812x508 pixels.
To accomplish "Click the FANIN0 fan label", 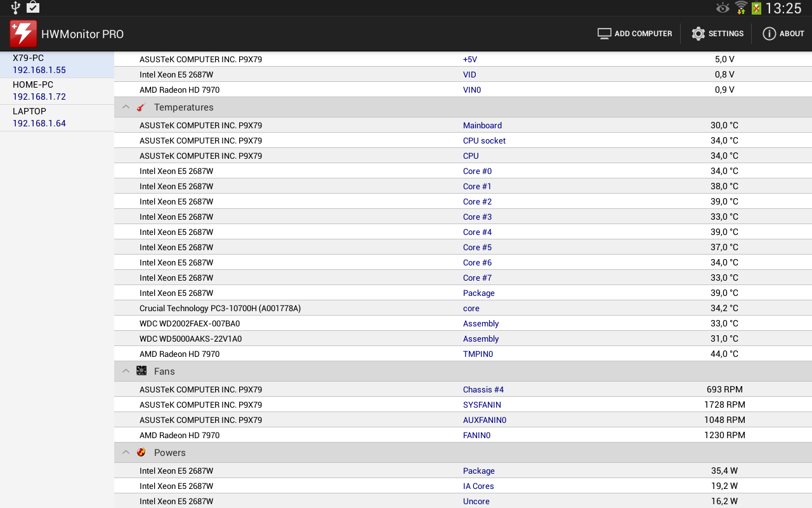I will coord(476,435).
